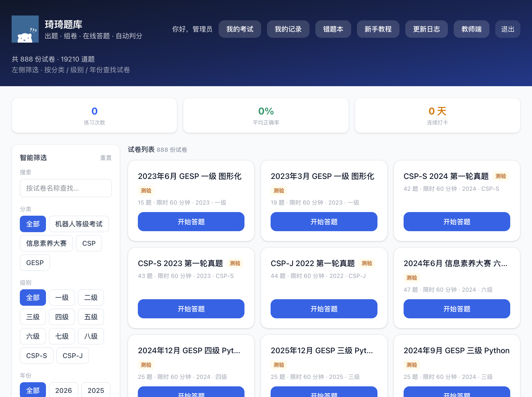
Task: Filter by level 一级
Action: tap(62, 298)
